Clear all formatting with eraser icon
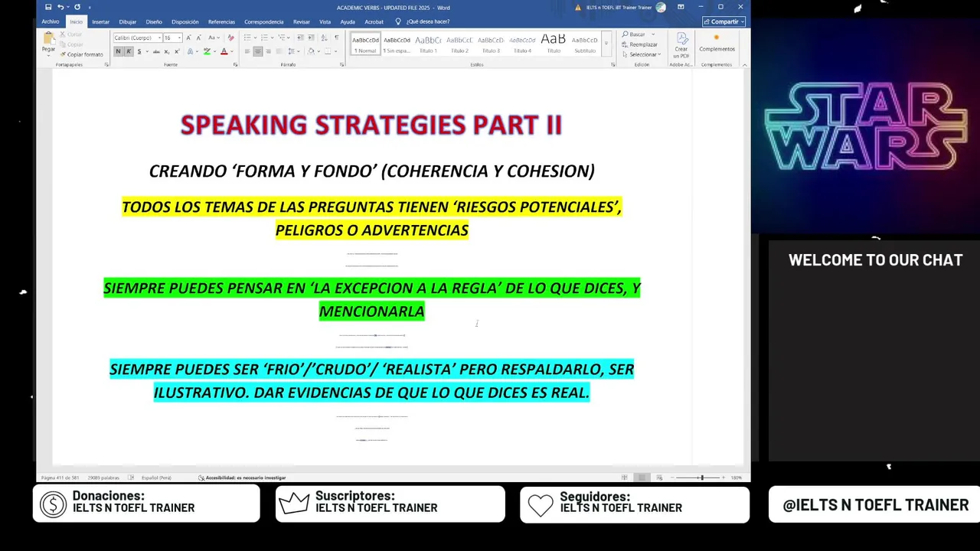The image size is (980, 551). click(x=230, y=37)
